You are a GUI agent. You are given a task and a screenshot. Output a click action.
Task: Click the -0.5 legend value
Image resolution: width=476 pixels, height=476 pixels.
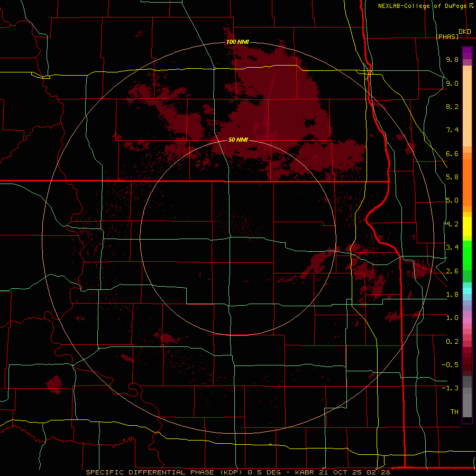(x=450, y=365)
